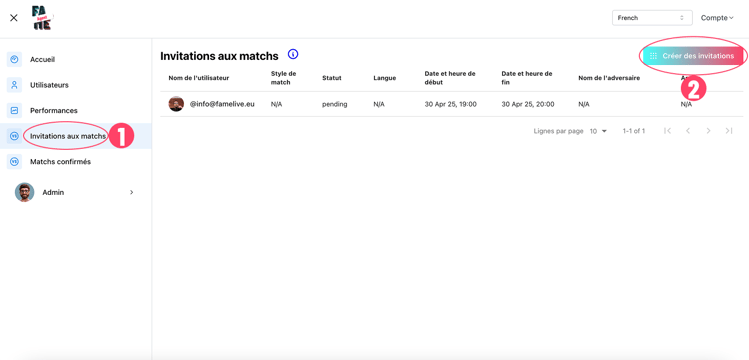Viewport: 749px width, 360px height.
Task: Click the user avatar in the table row
Action: [x=176, y=104]
